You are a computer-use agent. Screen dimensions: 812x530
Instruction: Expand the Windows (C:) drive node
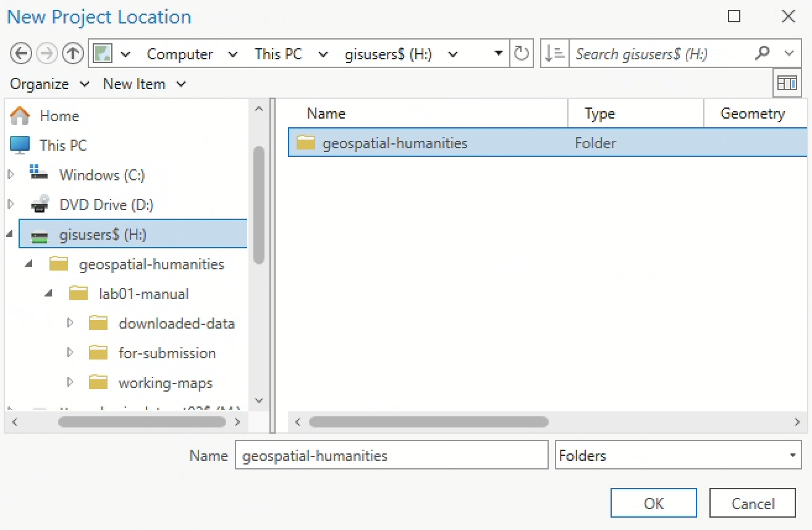pos(11,175)
